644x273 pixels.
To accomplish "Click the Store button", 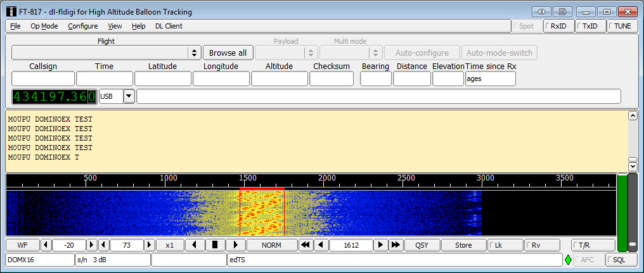I will coord(464,246).
